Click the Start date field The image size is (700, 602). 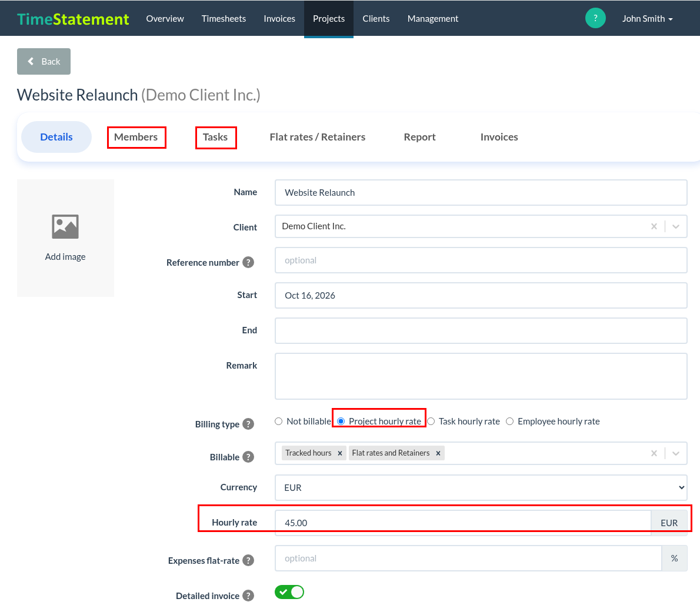pyautogui.click(x=481, y=296)
